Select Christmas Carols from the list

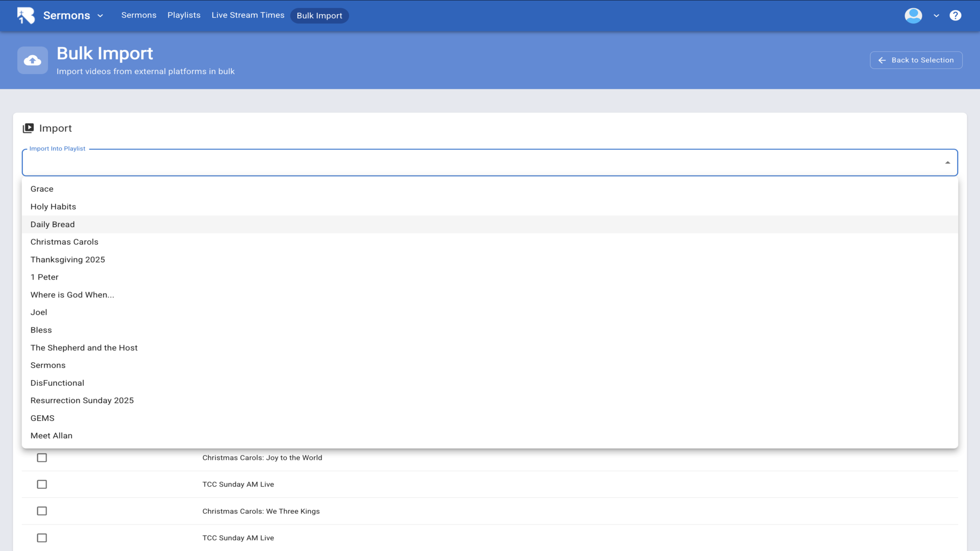(64, 242)
